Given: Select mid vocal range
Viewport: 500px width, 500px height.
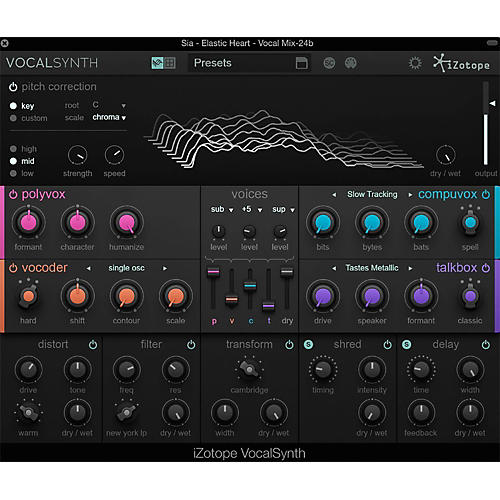Looking at the screenshot, I should [13, 161].
